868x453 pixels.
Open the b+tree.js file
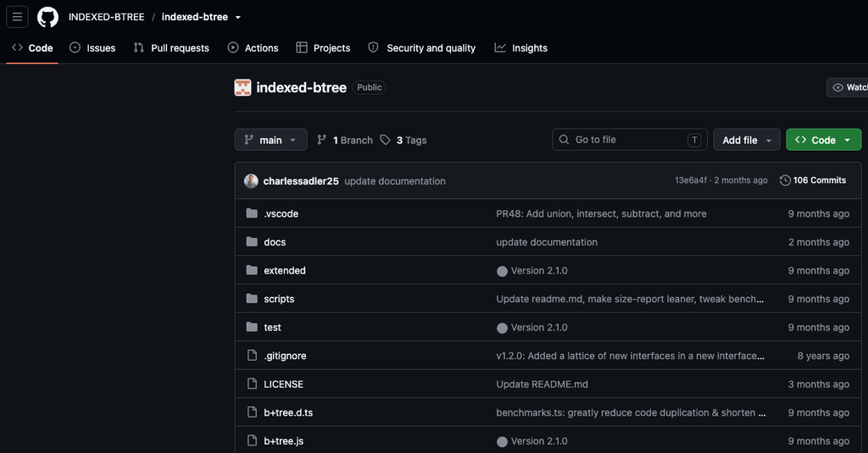pyautogui.click(x=283, y=441)
